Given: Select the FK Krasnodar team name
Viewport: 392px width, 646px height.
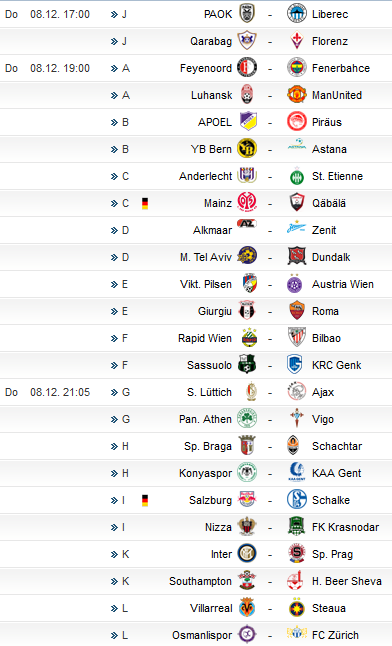Looking at the screenshot, I should tap(345, 527).
